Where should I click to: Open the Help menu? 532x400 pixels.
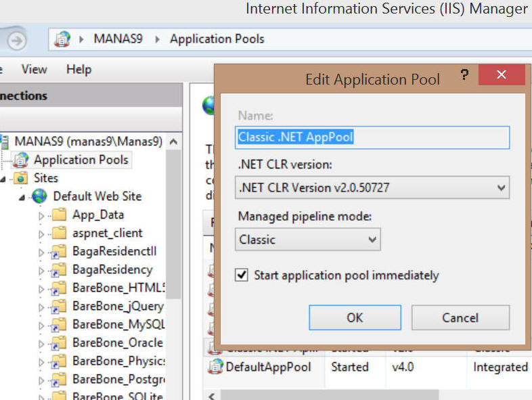[79, 69]
